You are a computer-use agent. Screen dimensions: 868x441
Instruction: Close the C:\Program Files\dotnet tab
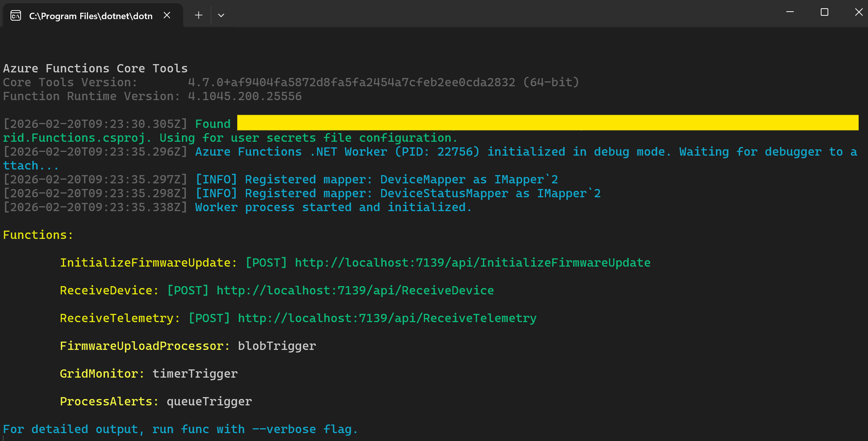tap(167, 15)
